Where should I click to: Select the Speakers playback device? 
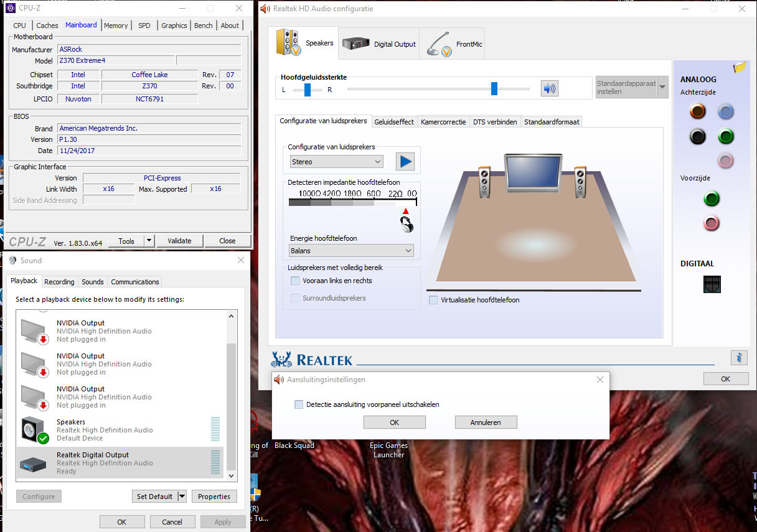pos(120,430)
